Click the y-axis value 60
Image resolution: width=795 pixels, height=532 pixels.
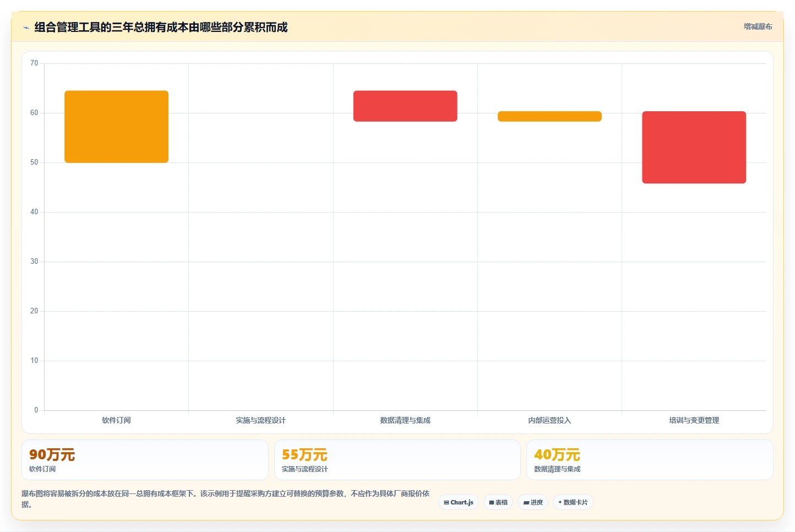tap(34, 113)
